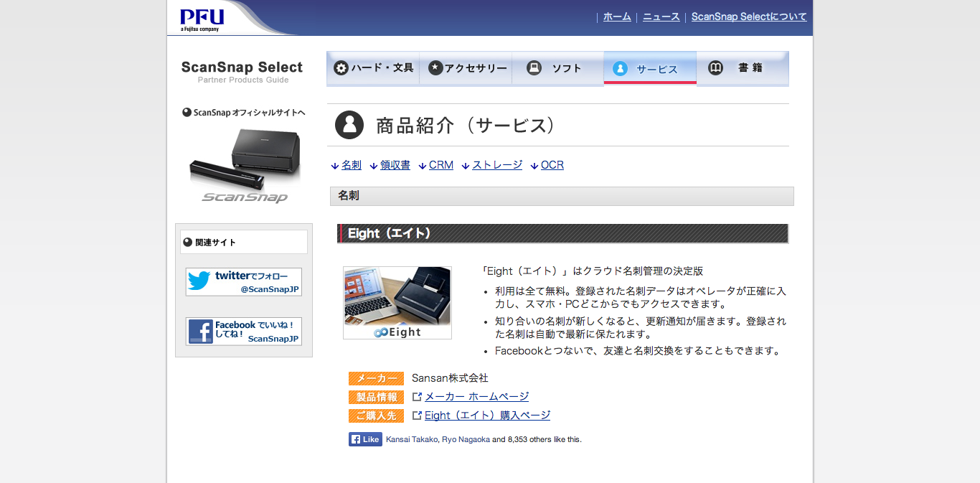Jump to the 名刺 section anchor

pos(351,165)
